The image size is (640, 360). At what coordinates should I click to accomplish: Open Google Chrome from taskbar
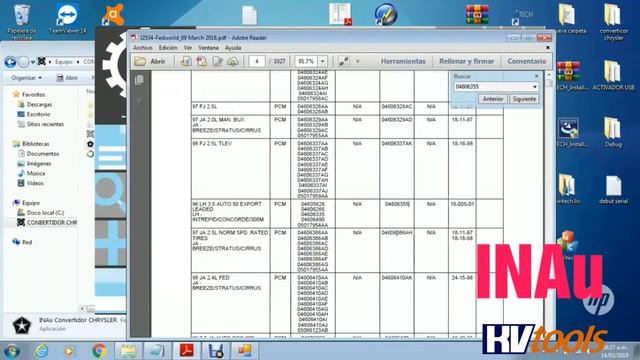click(99, 351)
